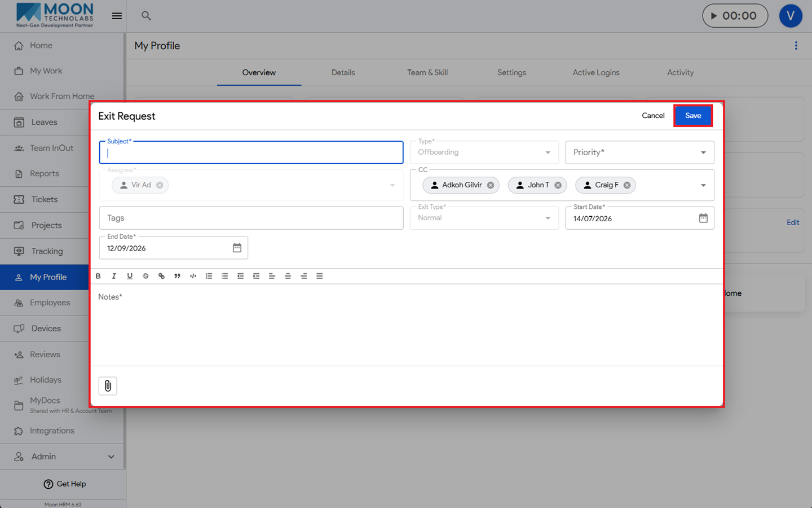This screenshot has width=812, height=508.
Task: Insert a blockquote in notes editor
Action: click(x=177, y=276)
